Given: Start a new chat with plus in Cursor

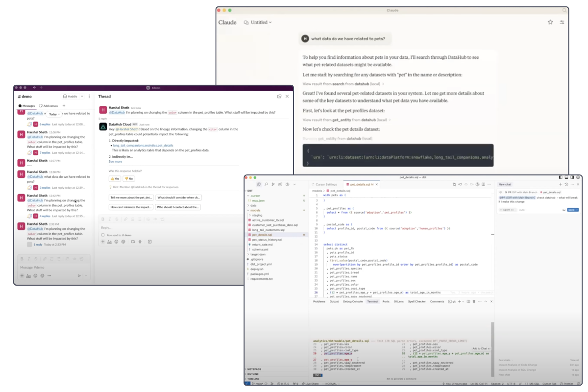Looking at the screenshot, I should [561, 184].
